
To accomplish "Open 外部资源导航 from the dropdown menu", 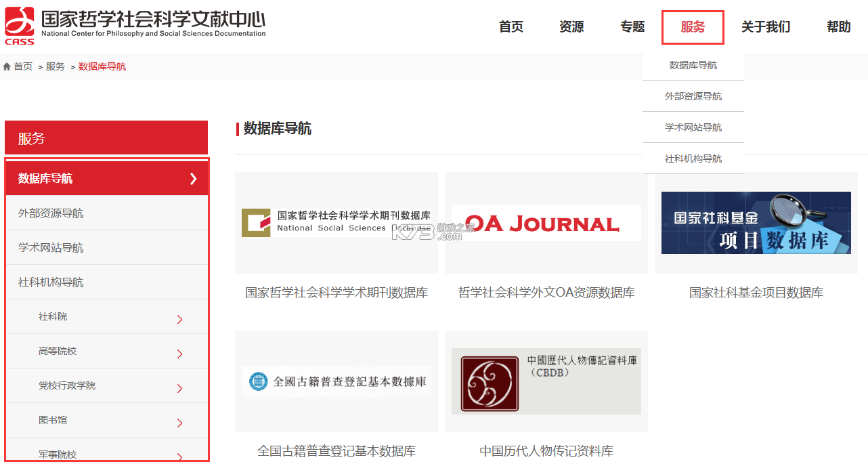I will click(x=693, y=96).
